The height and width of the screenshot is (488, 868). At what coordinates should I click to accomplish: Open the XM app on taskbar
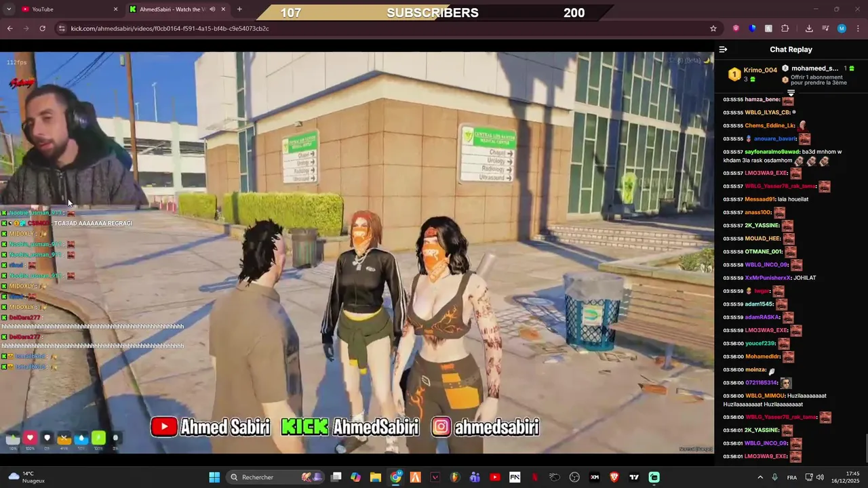595,477
